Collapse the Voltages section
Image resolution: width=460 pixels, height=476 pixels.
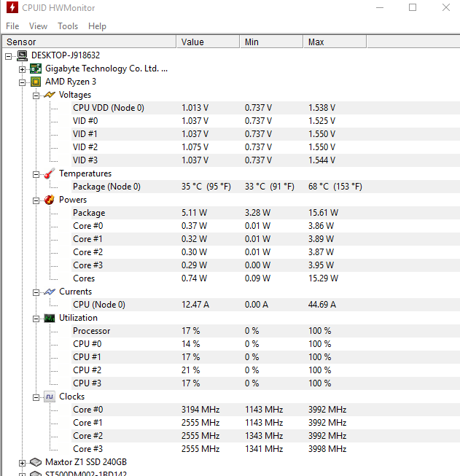click(36, 96)
